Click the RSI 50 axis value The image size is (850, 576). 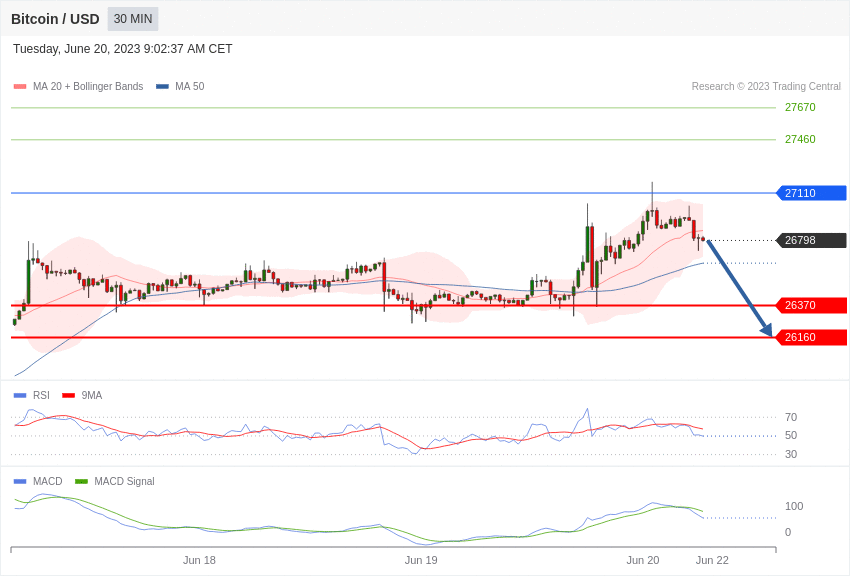tap(791, 435)
